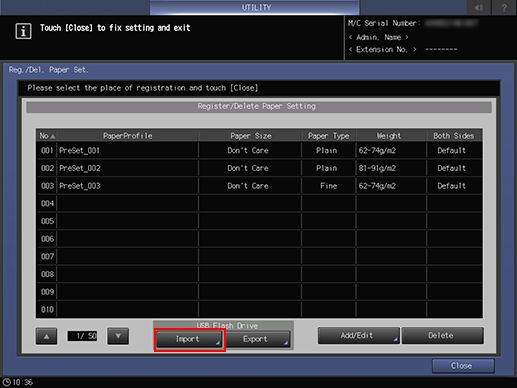Select empty registration slot 009
Screen dimensions: 517x388
(x=259, y=292)
